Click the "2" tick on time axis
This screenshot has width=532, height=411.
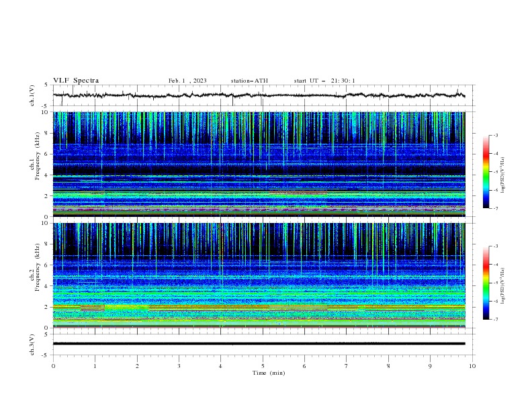click(137, 366)
